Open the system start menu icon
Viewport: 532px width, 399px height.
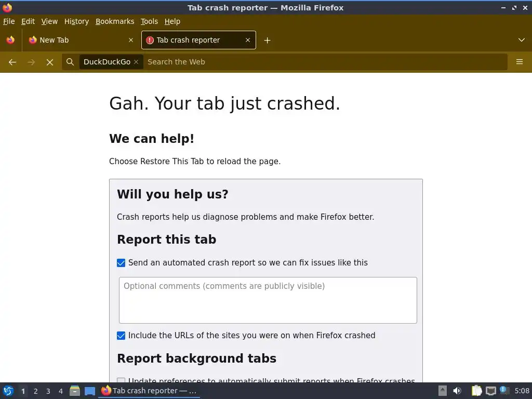(8, 391)
